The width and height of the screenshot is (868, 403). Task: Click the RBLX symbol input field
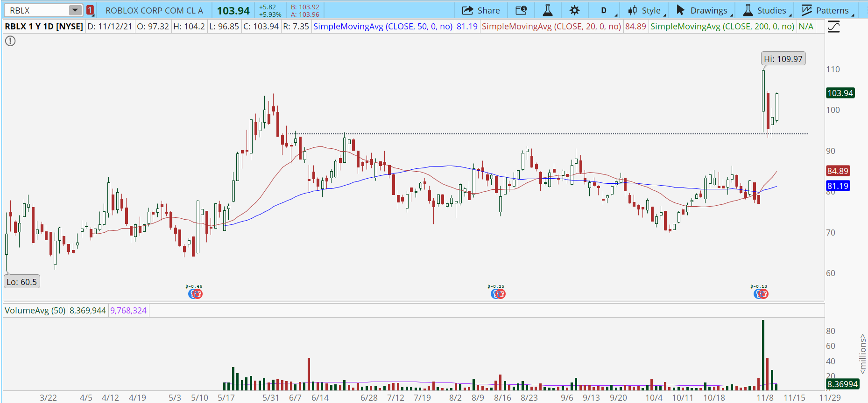(37, 10)
